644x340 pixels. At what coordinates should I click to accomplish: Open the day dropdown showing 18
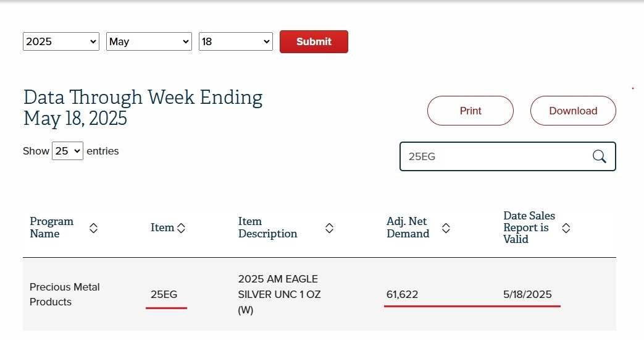(x=235, y=41)
